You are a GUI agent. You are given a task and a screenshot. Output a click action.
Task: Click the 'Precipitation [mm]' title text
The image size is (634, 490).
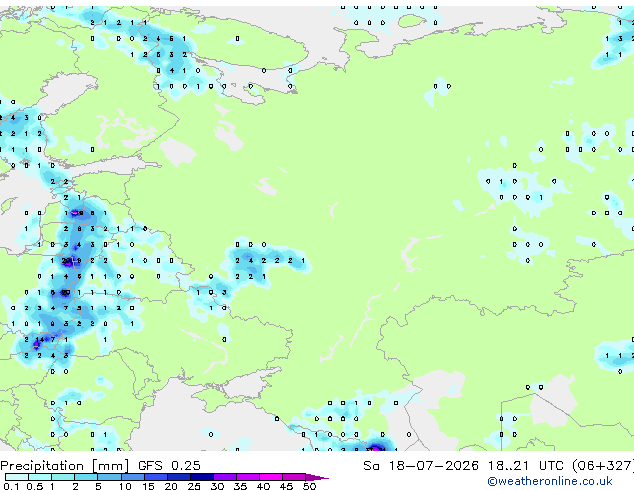tap(65, 466)
